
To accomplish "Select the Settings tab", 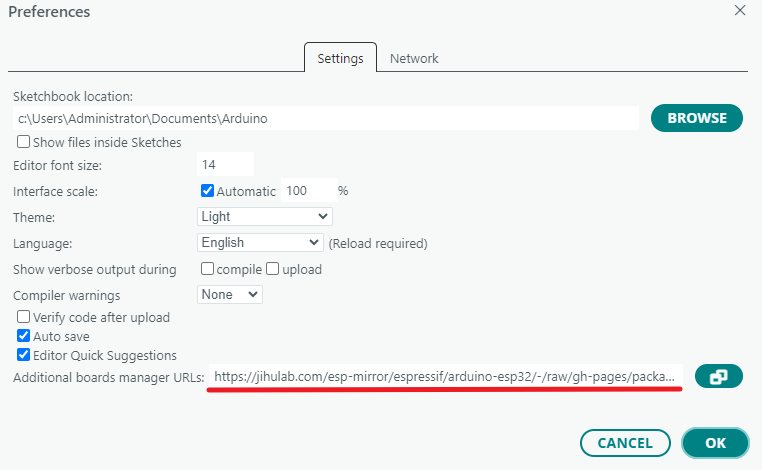I will 340,58.
